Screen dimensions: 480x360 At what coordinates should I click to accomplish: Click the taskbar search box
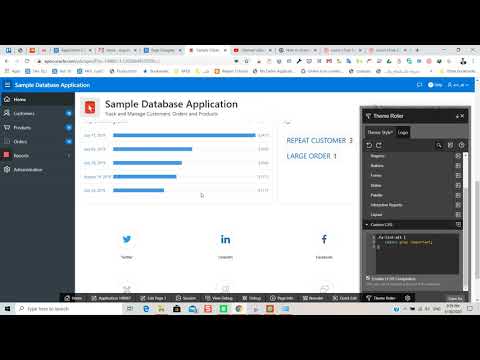click(x=68, y=309)
